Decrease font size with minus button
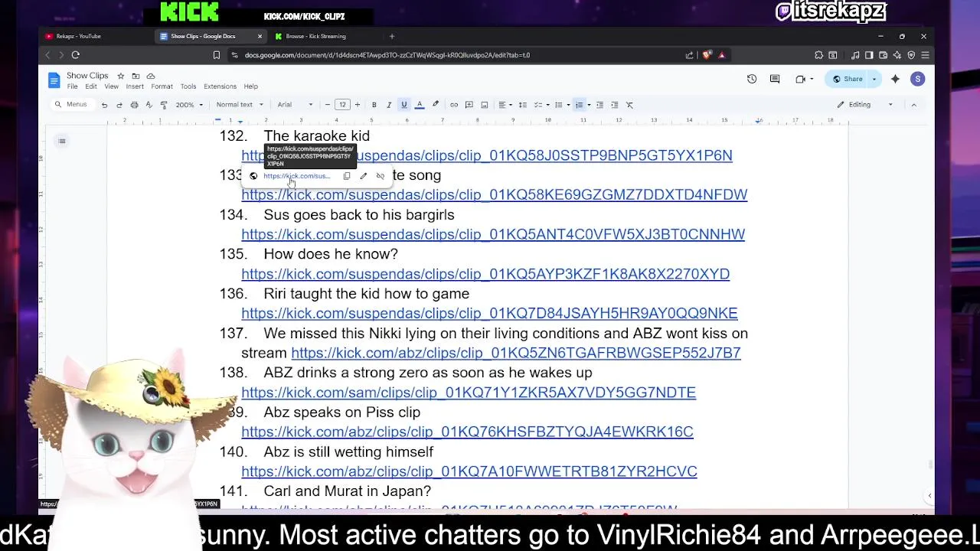 [x=328, y=105]
